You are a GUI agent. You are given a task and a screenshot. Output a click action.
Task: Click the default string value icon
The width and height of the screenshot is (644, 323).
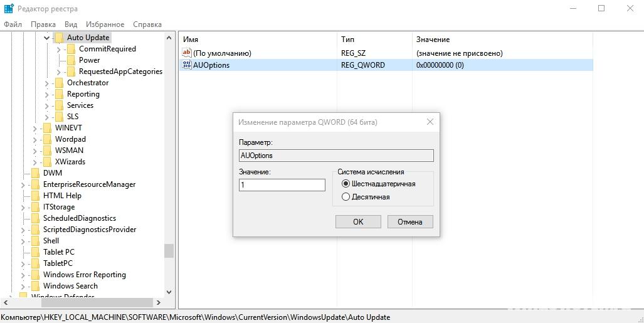[186, 53]
